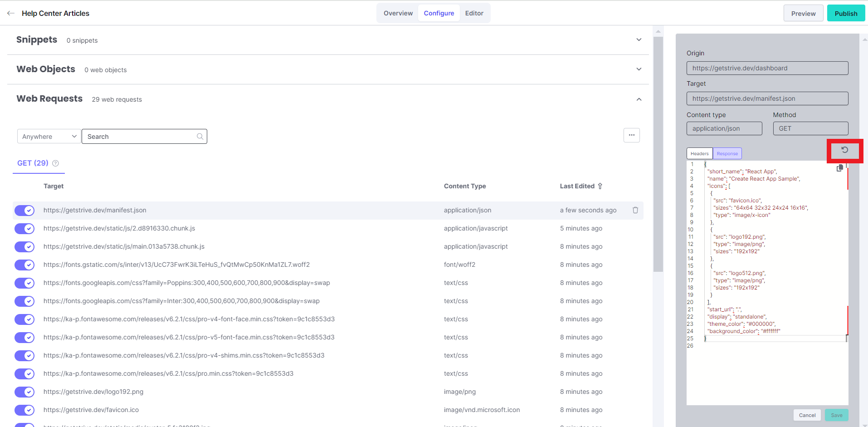Toggle the Inter font CSS request switch
This screenshot has height=427, width=868.
click(24, 301)
